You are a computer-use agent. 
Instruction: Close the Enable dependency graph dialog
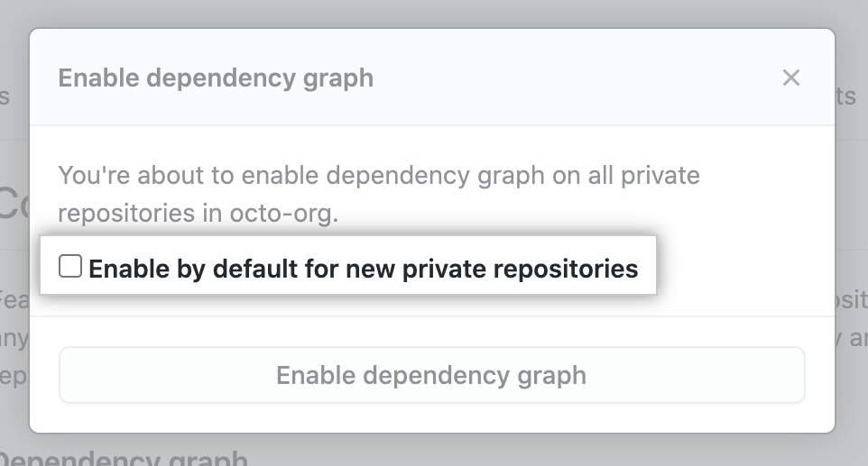click(791, 78)
